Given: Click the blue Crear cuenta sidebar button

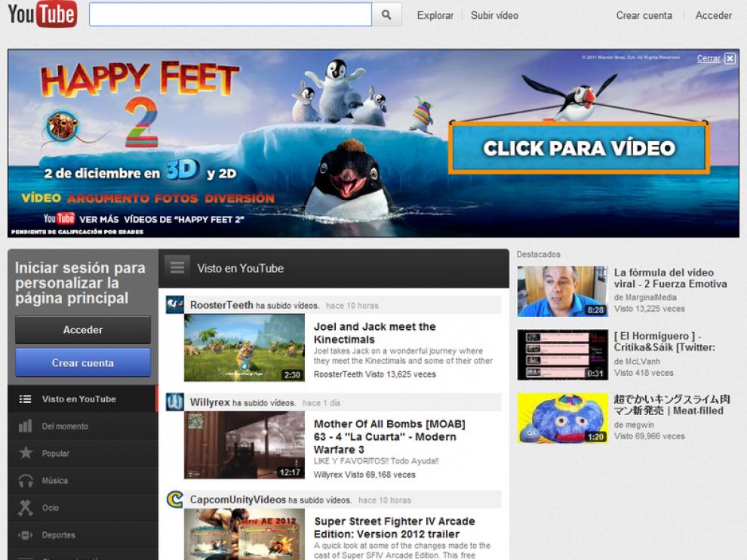Looking at the screenshot, I should (x=83, y=363).
